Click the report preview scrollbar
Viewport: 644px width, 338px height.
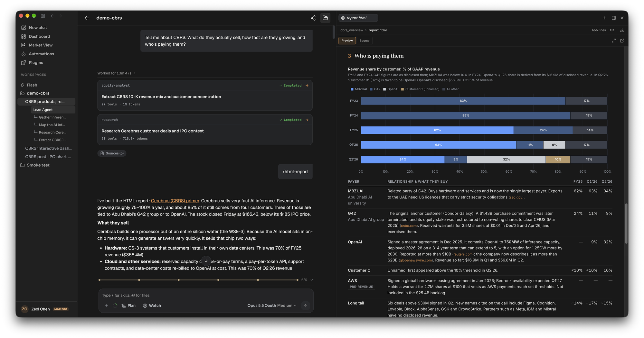coord(626,224)
